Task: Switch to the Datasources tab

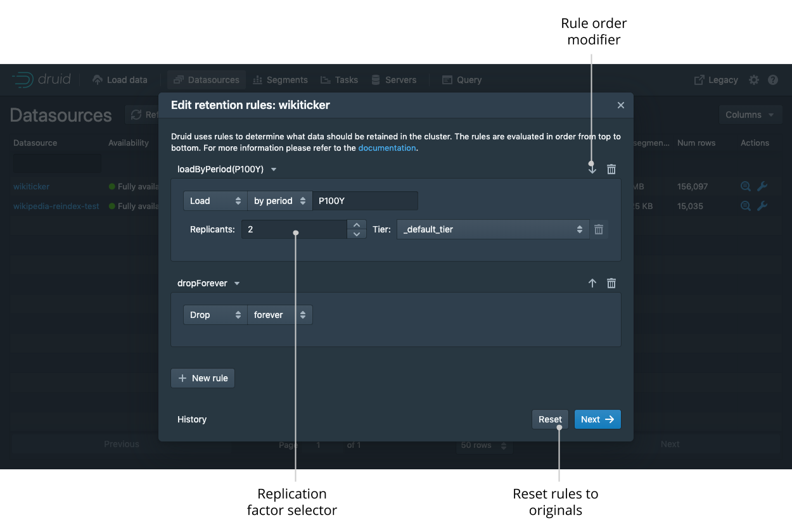Action: (207, 80)
